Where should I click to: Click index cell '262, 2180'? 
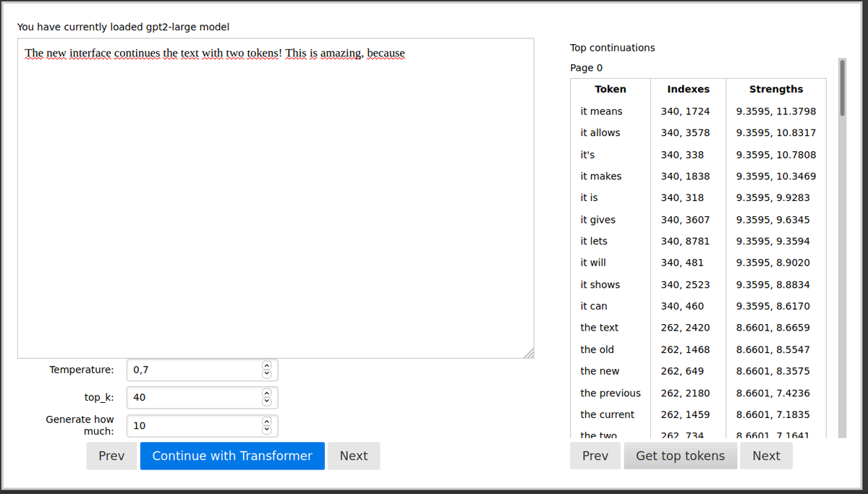[x=688, y=393]
